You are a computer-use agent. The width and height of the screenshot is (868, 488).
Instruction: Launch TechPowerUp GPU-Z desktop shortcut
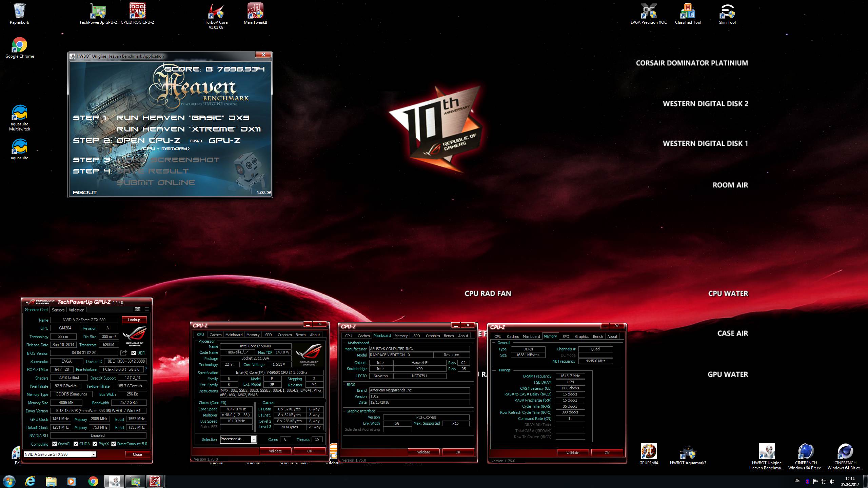click(98, 14)
